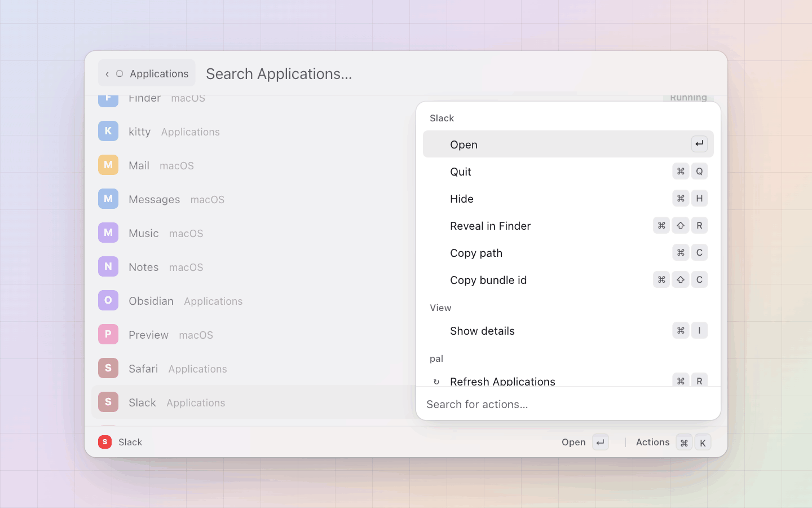
Task: Choose the Quit action
Action: [568, 171]
